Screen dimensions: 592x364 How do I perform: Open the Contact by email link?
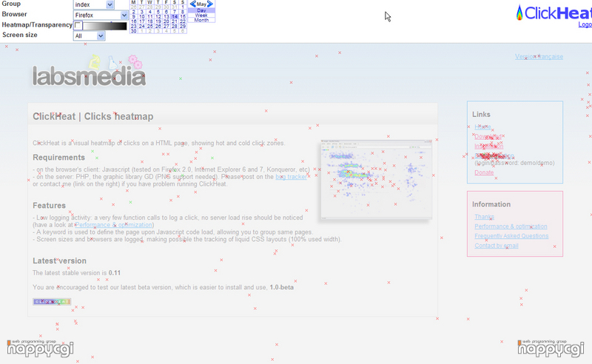pyautogui.click(x=497, y=246)
